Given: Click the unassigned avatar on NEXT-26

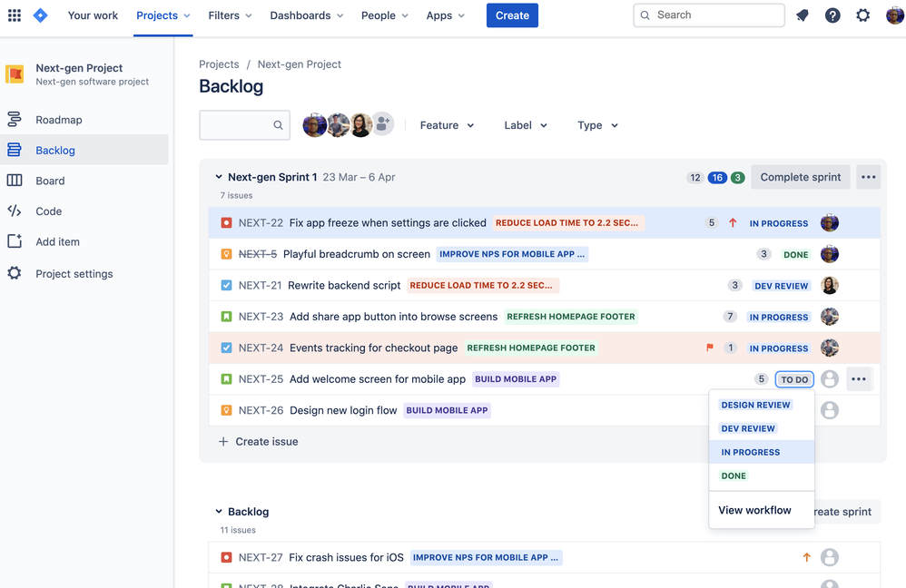Looking at the screenshot, I should (x=830, y=410).
